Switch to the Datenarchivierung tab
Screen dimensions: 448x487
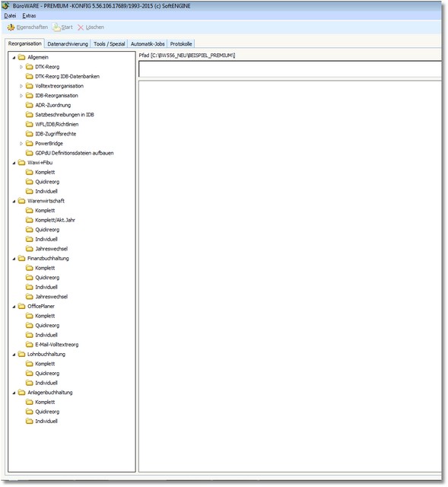(x=68, y=44)
